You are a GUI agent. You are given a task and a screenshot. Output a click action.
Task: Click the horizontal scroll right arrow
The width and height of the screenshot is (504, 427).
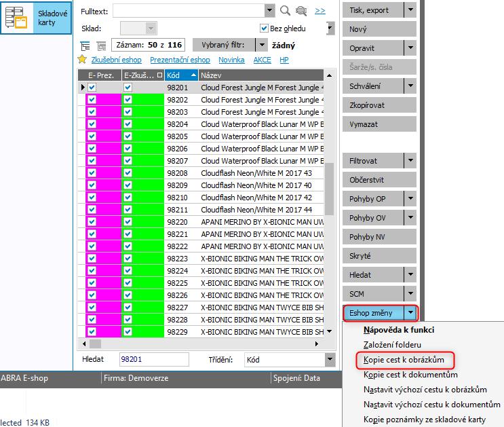tap(317, 344)
